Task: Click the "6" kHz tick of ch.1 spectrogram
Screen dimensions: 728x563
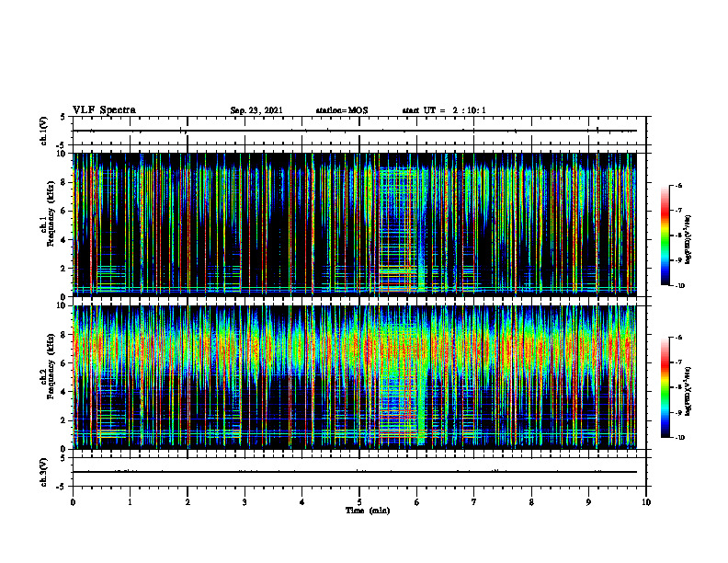Action: point(65,211)
